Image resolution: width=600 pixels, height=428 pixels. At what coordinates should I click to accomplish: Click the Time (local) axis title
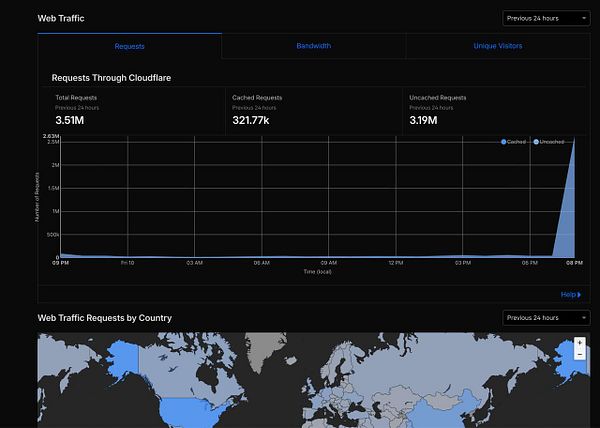tap(318, 272)
